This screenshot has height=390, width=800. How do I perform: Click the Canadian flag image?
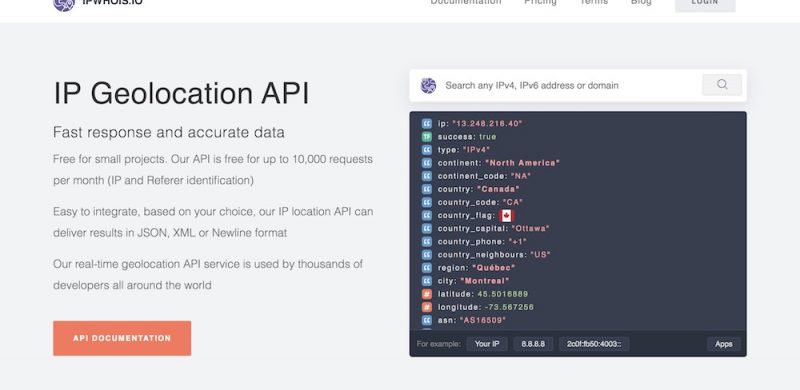click(506, 215)
